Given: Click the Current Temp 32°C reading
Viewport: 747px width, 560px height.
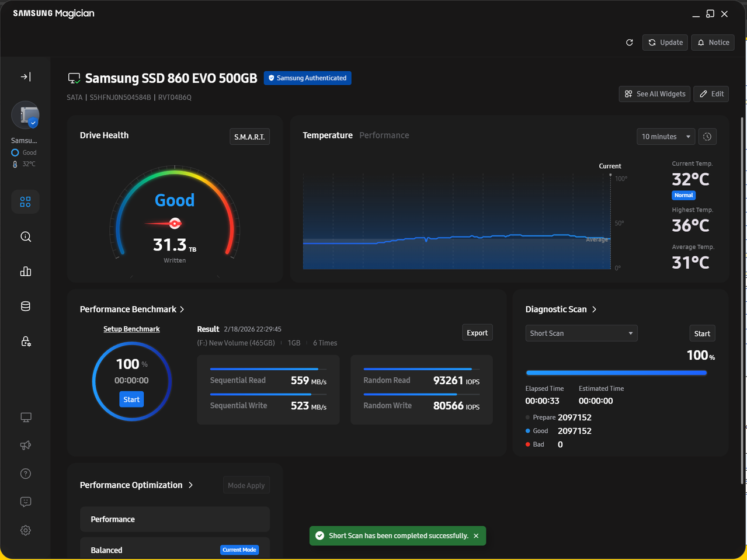Looking at the screenshot, I should tap(690, 179).
